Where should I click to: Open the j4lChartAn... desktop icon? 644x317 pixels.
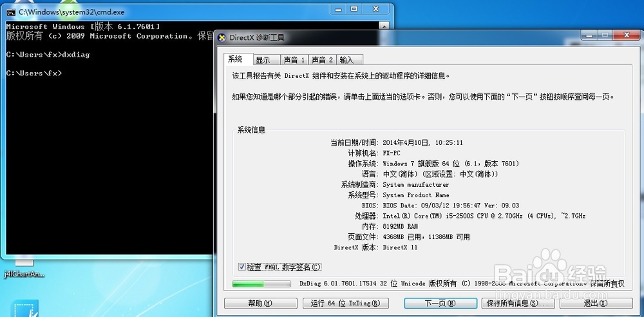point(24,269)
